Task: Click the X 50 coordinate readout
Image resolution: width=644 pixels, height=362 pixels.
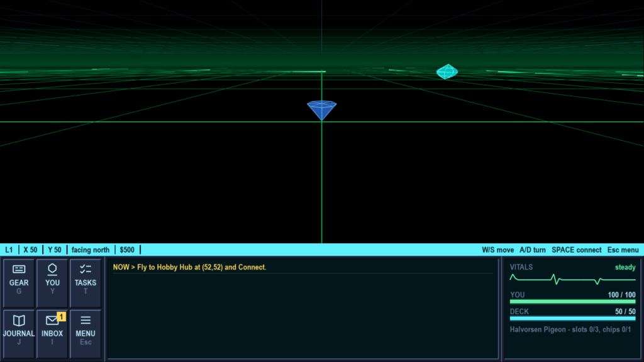Action: [x=30, y=250]
